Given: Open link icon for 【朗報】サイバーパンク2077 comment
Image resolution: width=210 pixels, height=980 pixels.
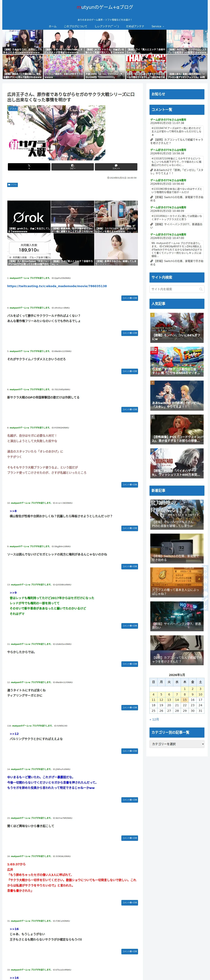Looking at the screenshot, I should pyautogui.click(x=152, y=224).
